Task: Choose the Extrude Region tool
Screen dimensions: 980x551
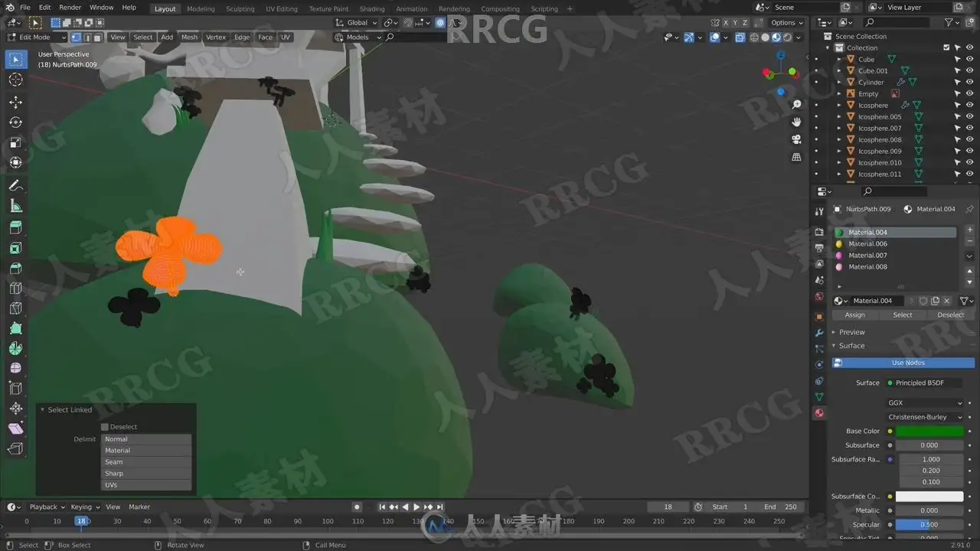Action: coord(16,227)
